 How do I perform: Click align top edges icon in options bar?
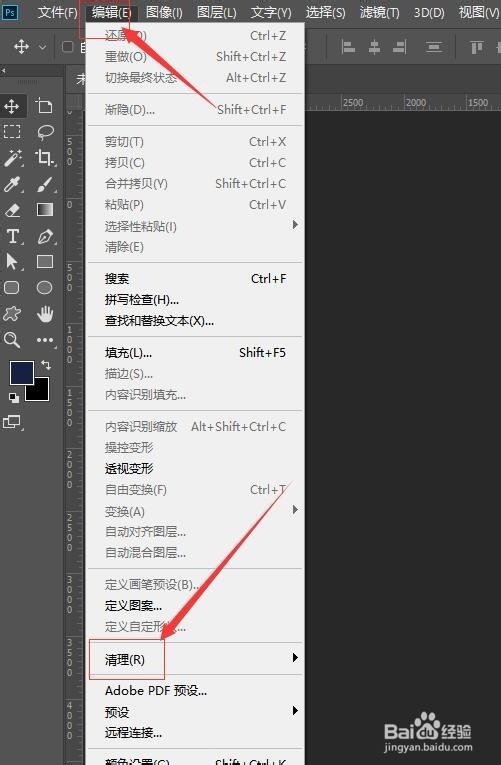(477, 47)
